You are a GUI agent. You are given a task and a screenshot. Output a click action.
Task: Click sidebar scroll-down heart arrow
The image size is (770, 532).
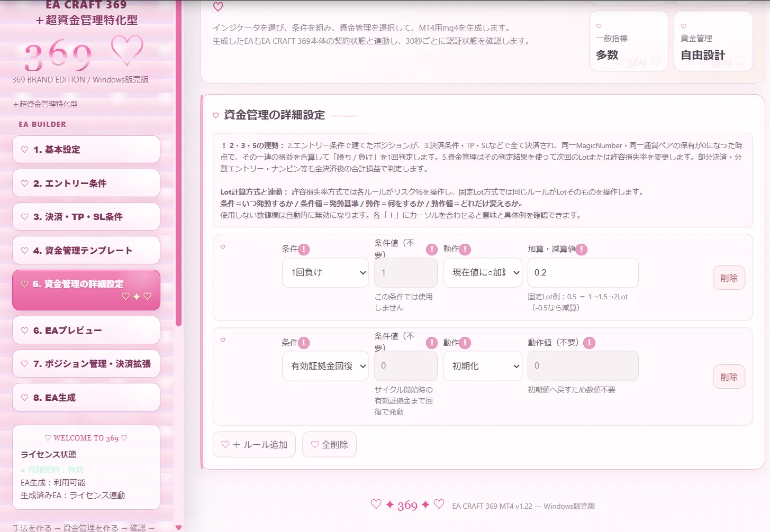[179, 527]
